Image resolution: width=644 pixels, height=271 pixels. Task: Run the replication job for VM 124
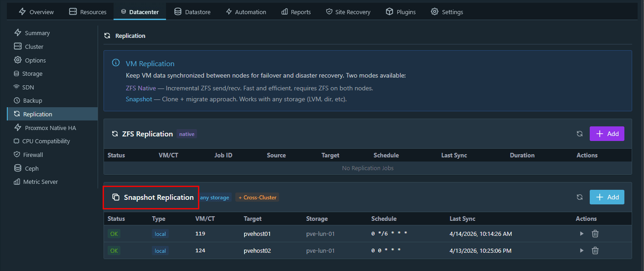point(582,250)
